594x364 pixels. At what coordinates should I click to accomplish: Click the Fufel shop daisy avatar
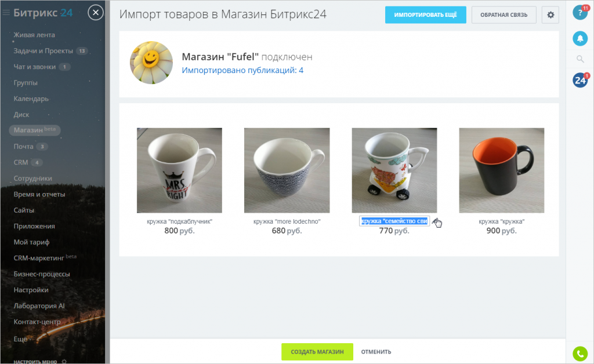(151, 63)
